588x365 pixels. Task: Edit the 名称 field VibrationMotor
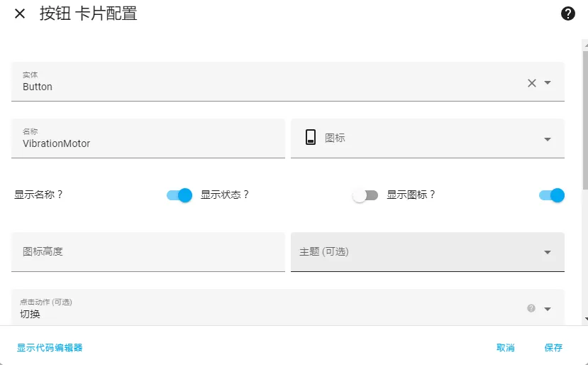(x=148, y=138)
